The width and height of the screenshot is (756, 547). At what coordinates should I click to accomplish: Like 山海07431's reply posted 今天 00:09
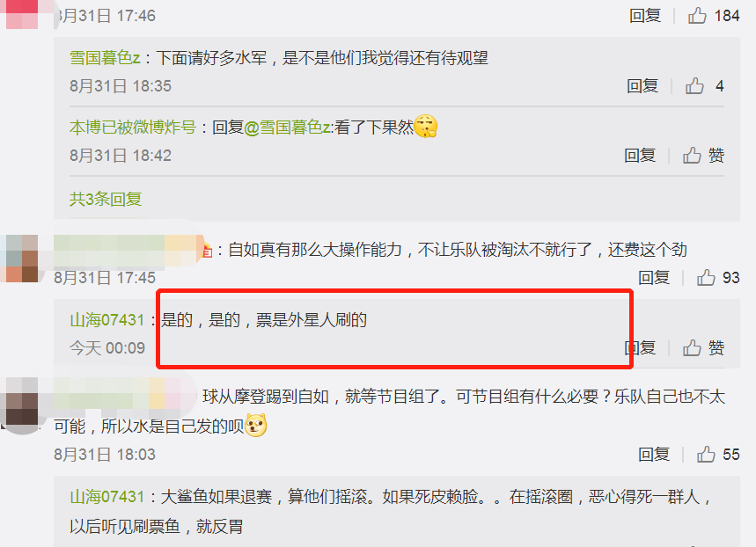pyautogui.click(x=692, y=347)
